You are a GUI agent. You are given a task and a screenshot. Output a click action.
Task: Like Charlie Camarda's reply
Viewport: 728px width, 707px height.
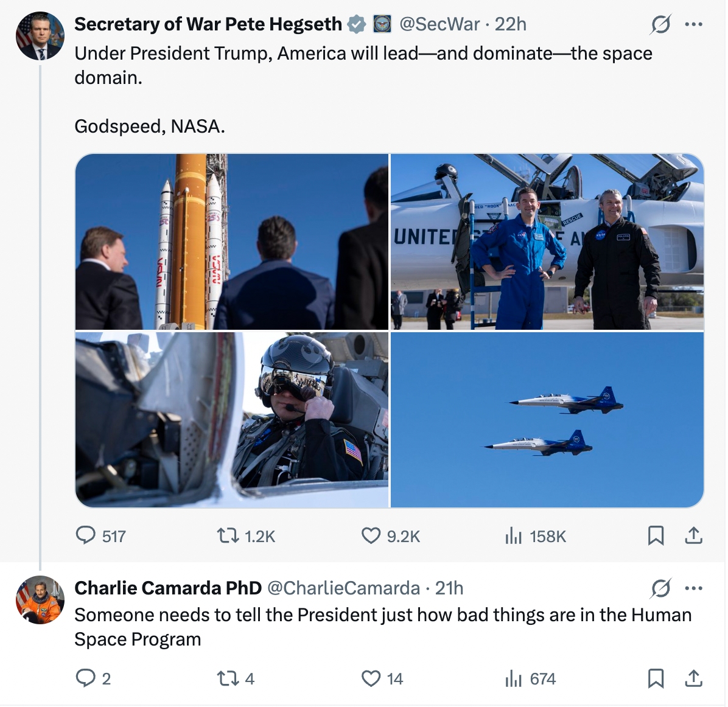click(371, 678)
